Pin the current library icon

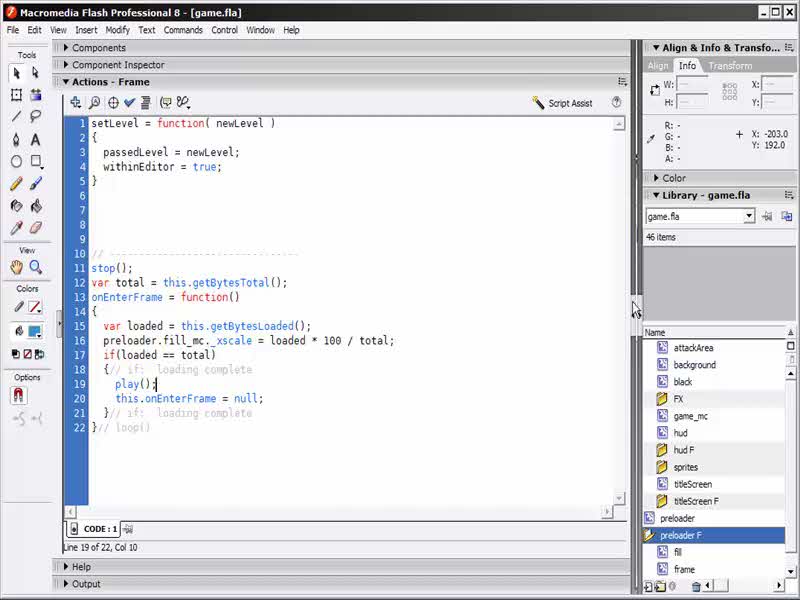pos(767,216)
